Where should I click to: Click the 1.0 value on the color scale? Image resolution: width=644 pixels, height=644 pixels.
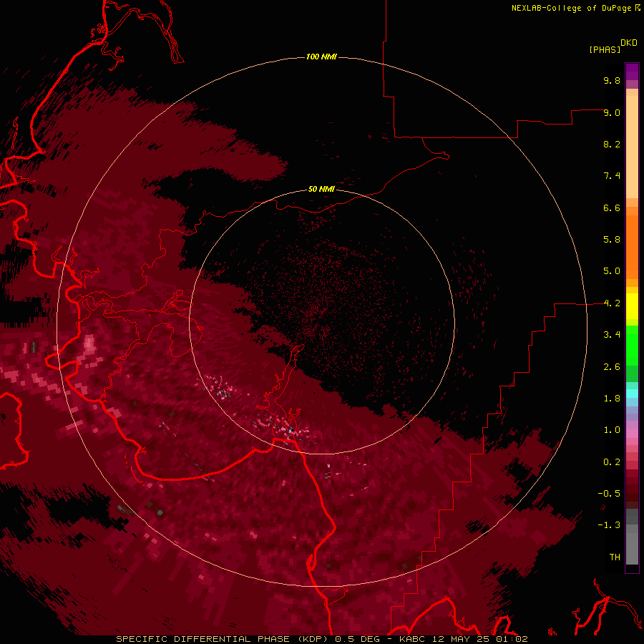(612, 430)
